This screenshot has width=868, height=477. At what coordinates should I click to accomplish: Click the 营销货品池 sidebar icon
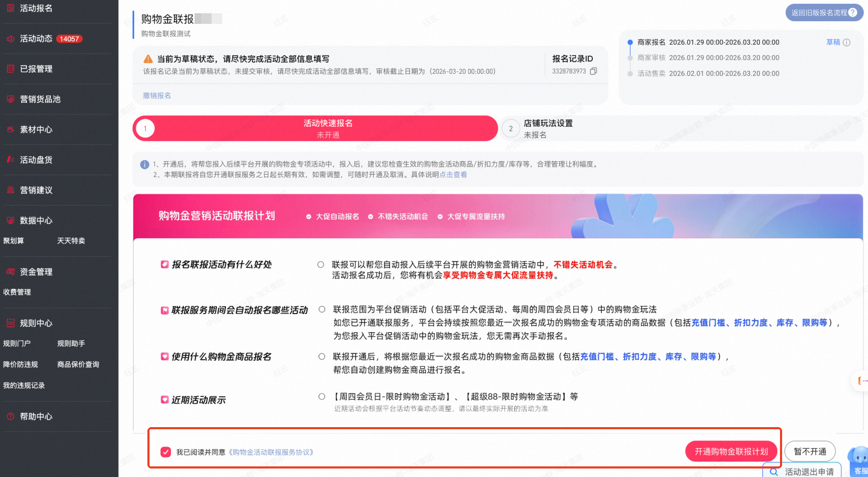10,99
